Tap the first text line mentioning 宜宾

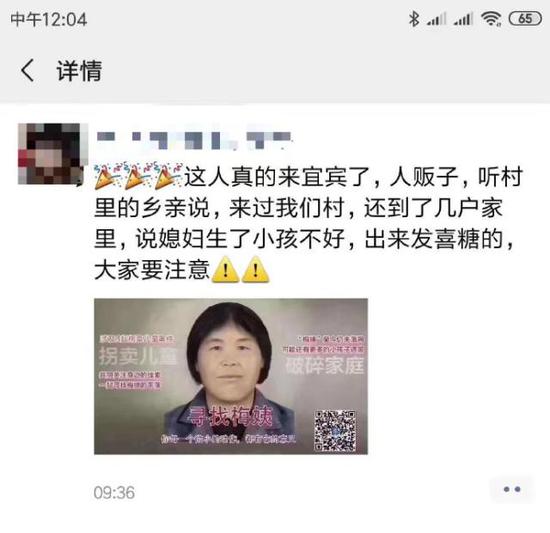point(309,176)
